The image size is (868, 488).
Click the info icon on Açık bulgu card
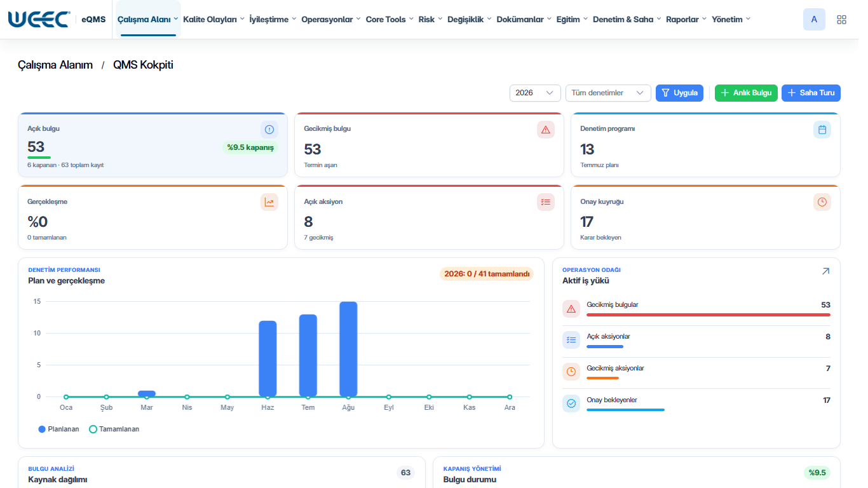point(269,130)
